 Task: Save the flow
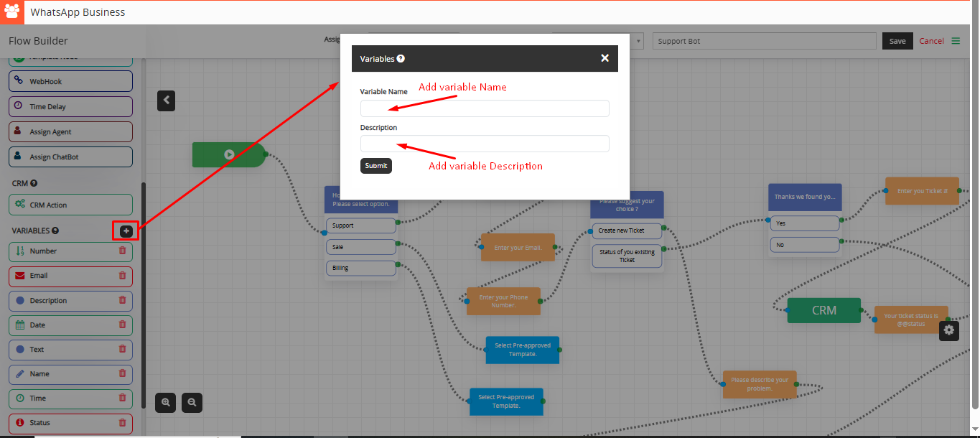tap(897, 41)
